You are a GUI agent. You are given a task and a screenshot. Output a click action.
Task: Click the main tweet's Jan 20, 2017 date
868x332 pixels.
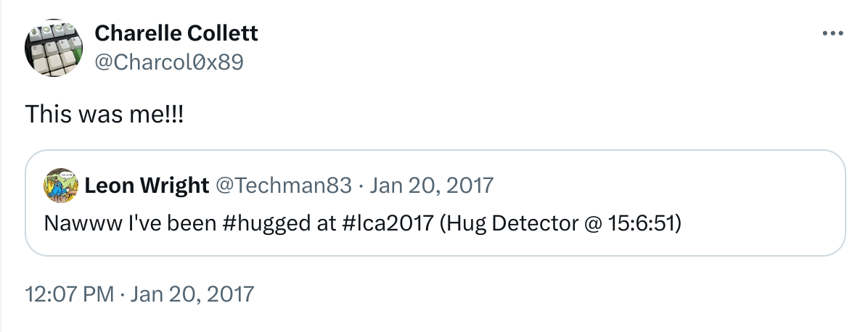[x=192, y=294]
